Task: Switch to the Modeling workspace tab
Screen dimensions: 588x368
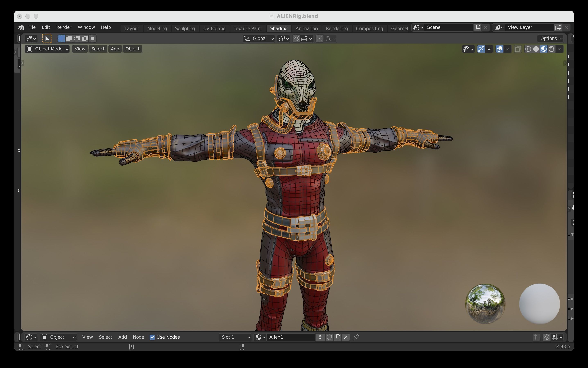Action: click(157, 28)
